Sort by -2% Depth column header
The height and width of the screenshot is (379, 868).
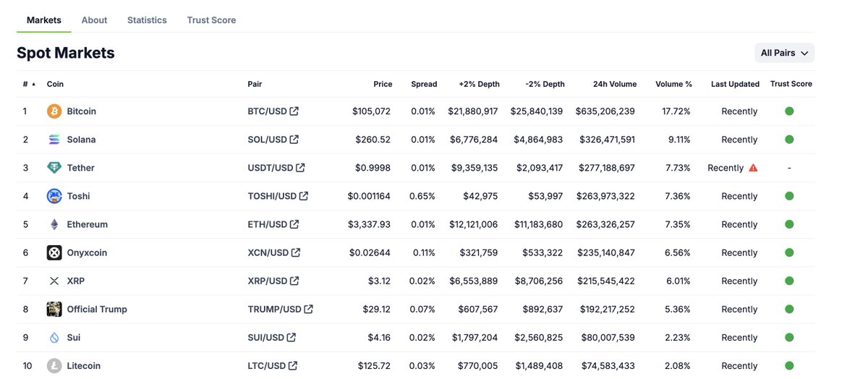click(545, 84)
